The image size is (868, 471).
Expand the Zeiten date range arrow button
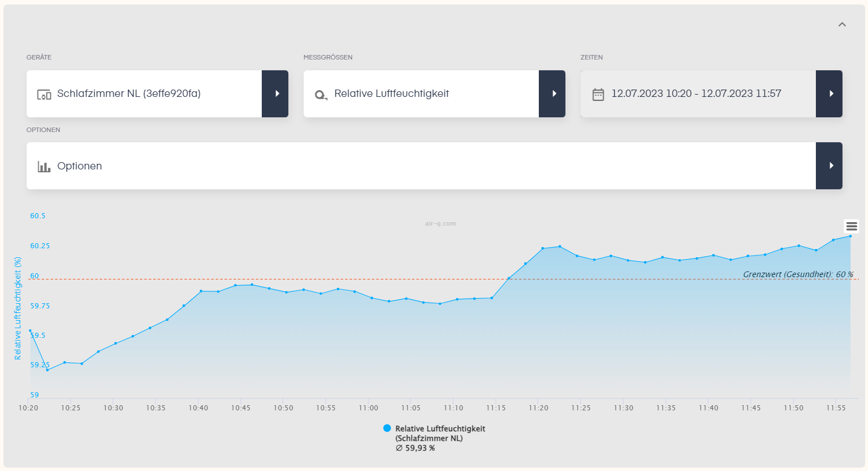[829, 94]
